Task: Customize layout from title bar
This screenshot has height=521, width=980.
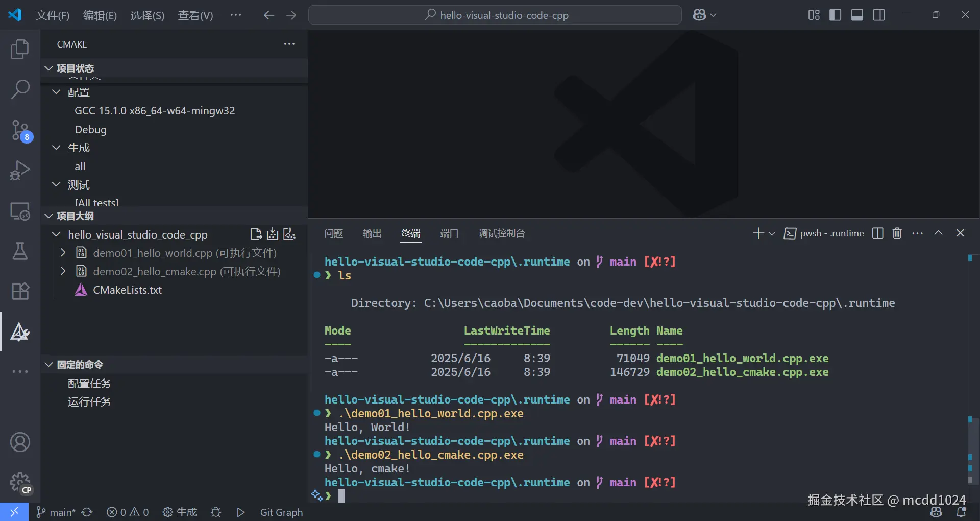Action: point(814,15)
